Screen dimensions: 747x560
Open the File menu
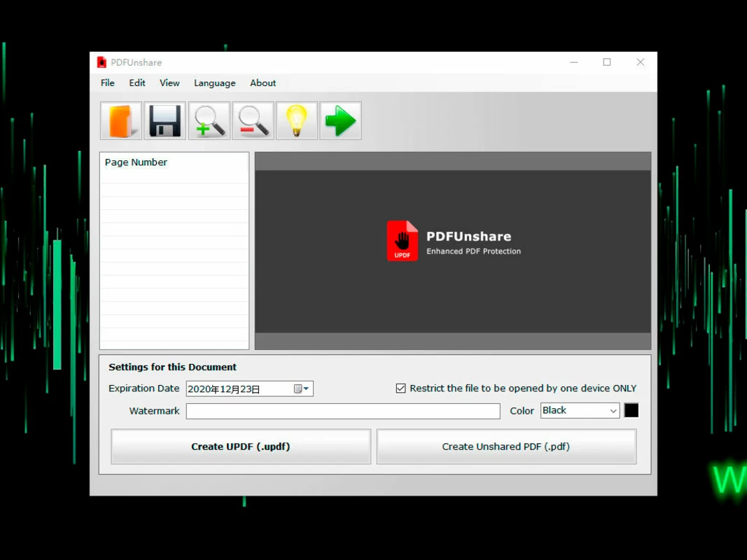pos(108,83)
